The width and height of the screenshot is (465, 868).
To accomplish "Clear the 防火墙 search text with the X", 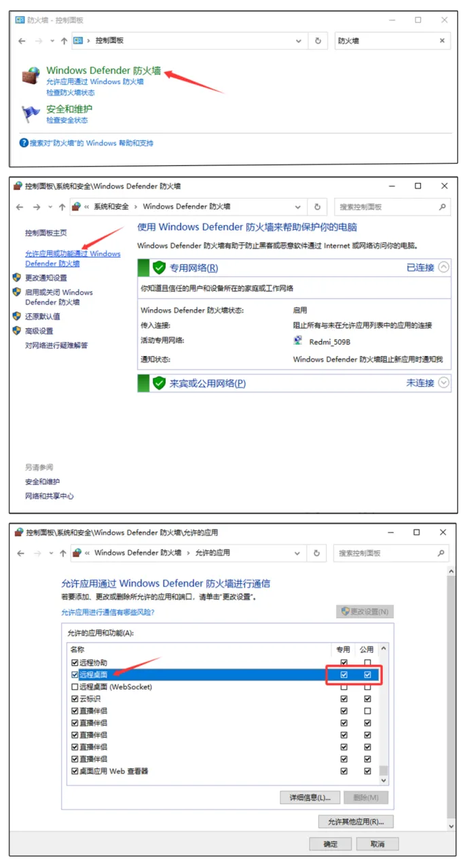I will coord(443,41).
